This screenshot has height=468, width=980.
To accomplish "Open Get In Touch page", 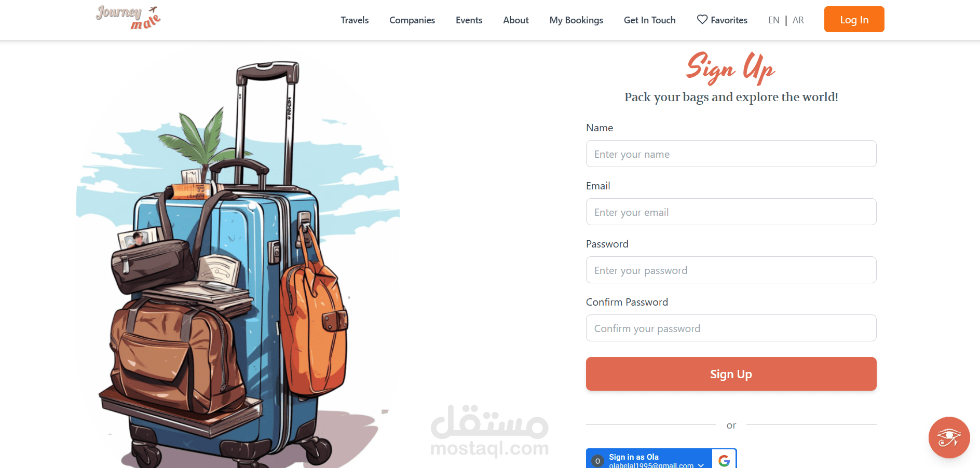I will tap(649, 20).
